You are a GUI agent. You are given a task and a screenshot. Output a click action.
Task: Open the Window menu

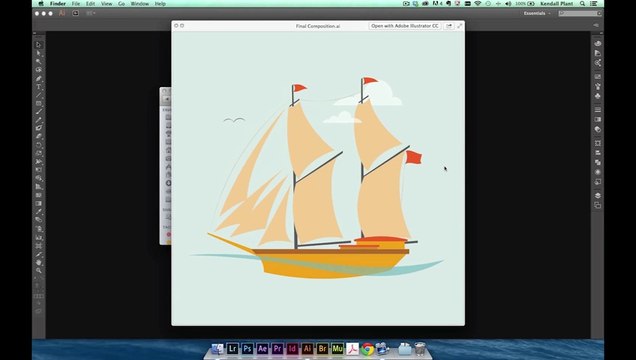tap(140, 4)
